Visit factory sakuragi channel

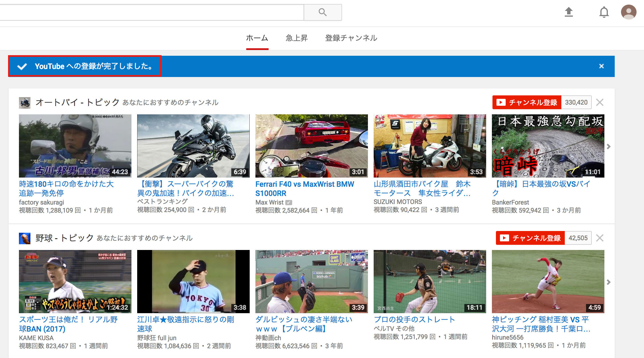41,202
